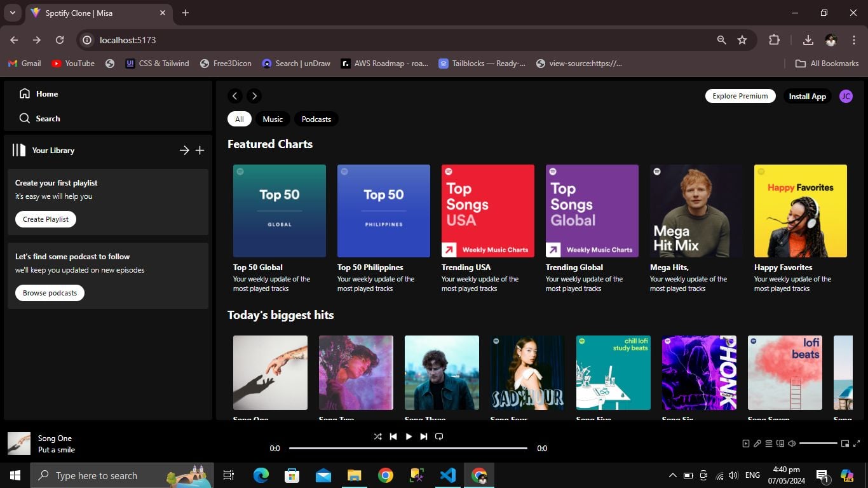Navigate back using the left chevron

(235, 96)
